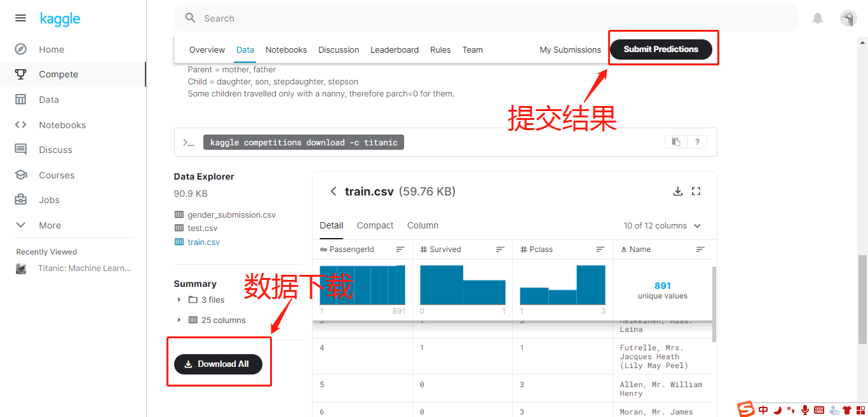The height and width of the screenshot is (417, 868).
Task: Select gender_submission.csv in Data Explorer
Action: (x=231, y=215)
